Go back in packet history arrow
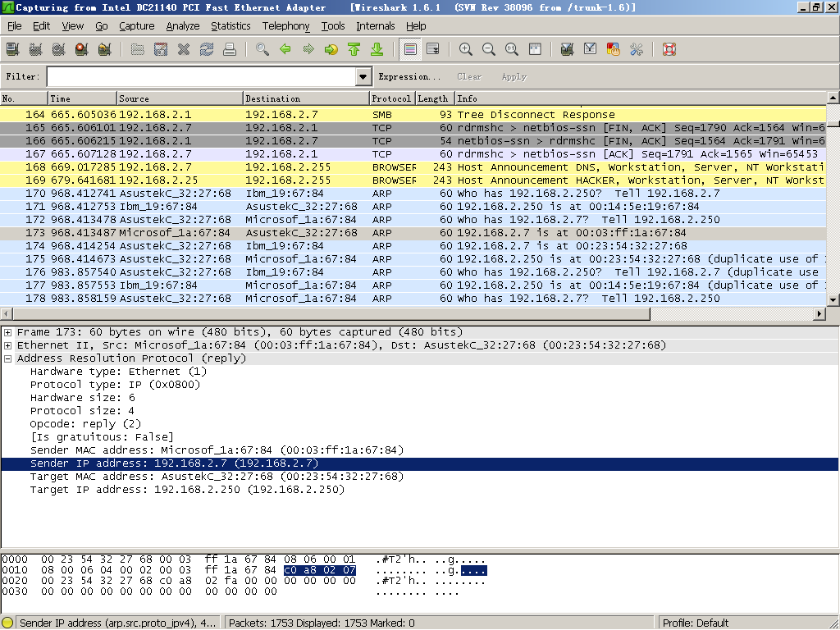 coord(285,50)
